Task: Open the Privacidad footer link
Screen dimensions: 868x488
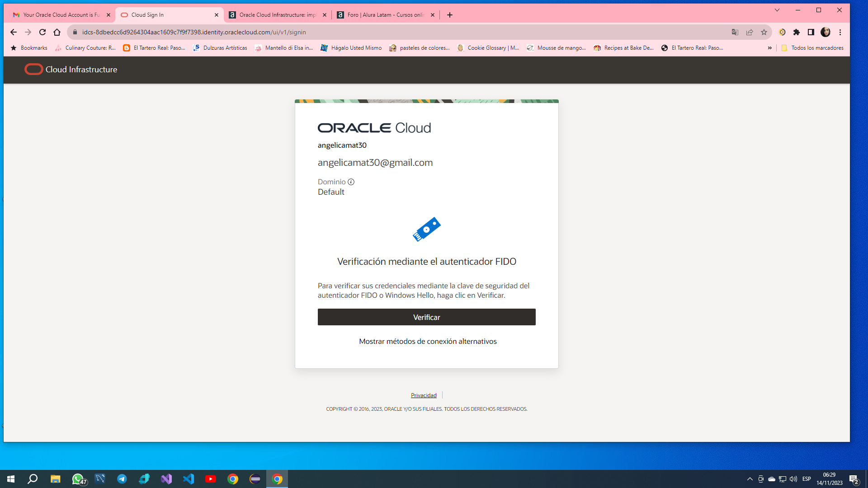Action: tap(424, 395)
